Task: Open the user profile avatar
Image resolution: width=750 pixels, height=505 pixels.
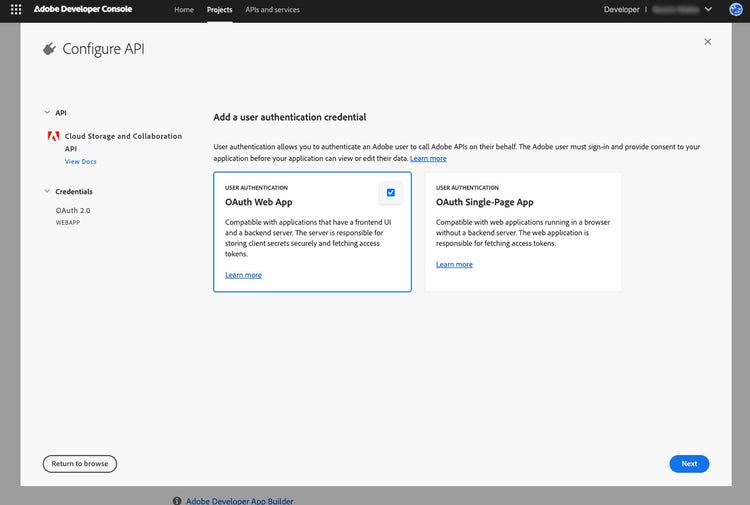Action: click(x=736, y=9)
